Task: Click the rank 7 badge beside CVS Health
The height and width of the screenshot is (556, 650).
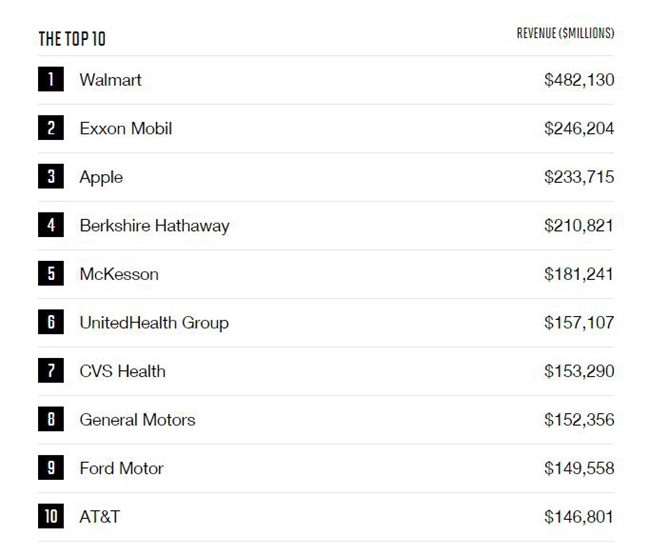Action: tap(51, 371)
